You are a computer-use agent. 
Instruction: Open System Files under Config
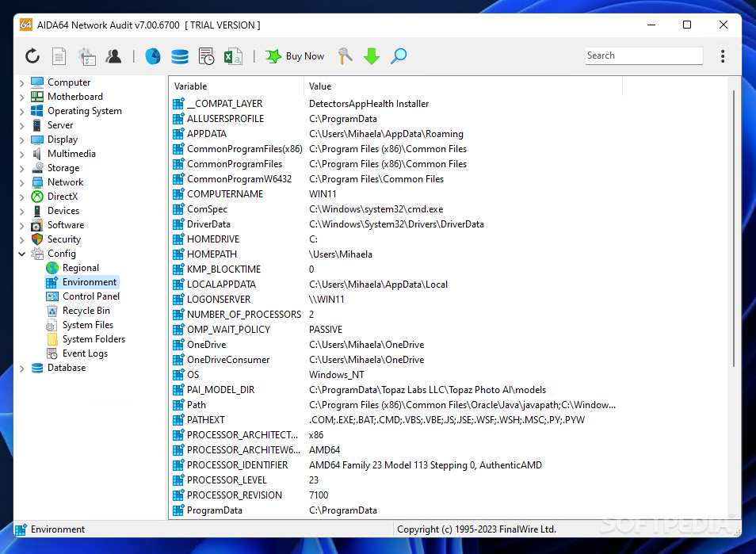pyautogui.click(x=88, y=324)
